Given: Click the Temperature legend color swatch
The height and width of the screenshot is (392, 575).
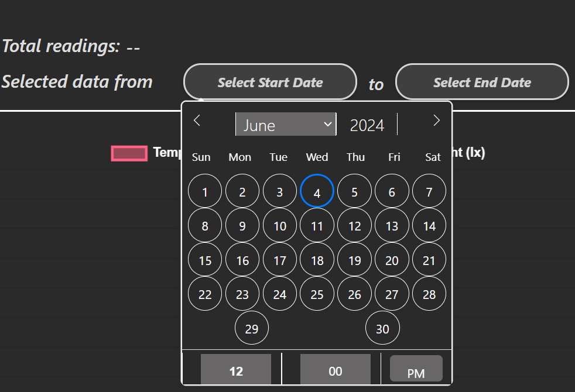Looking at the screenshot, I should point(129,153).
